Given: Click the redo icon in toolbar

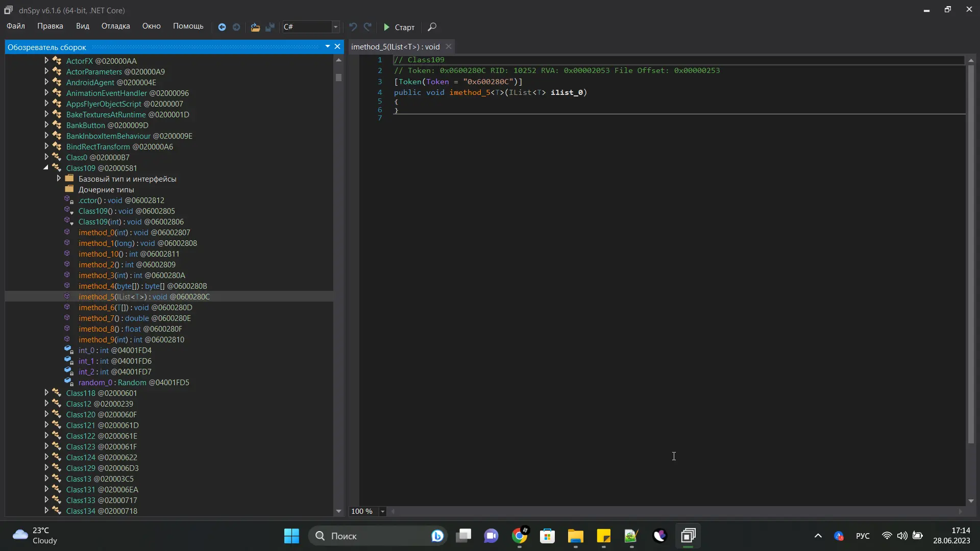Looking at the screenshot, I should 367,27.
